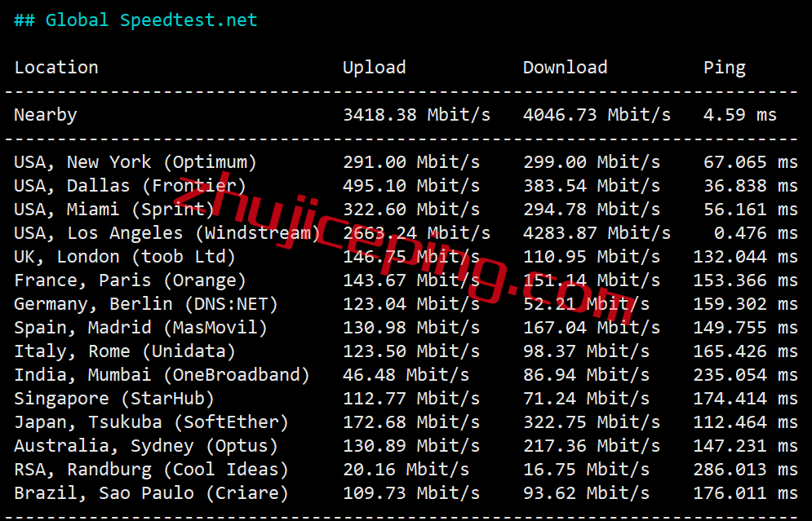The image size is (812, 521).
Task: Select the Nearby upload value 3418.38 Mbit/s
Action: 416,115
